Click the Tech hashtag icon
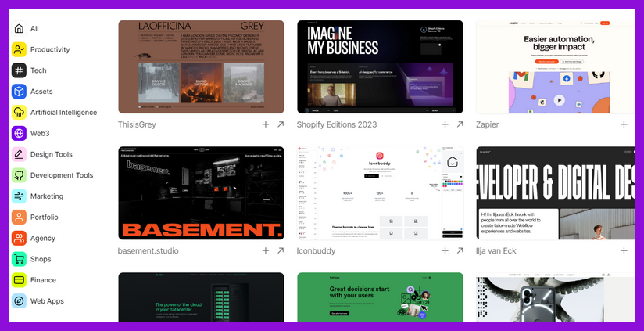This screenshot has height=331, width=644. pyautogui.click(x=19, y=70)
